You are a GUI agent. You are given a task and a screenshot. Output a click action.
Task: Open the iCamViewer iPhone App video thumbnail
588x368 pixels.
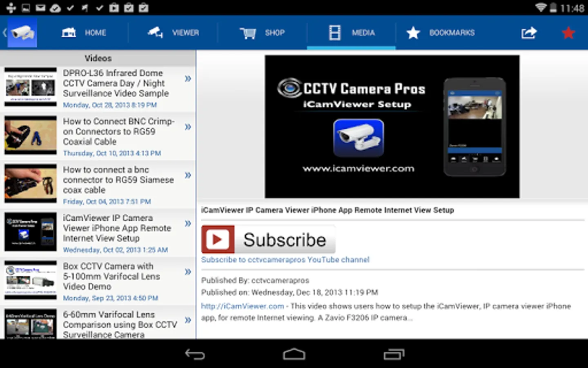pos(31,232)
